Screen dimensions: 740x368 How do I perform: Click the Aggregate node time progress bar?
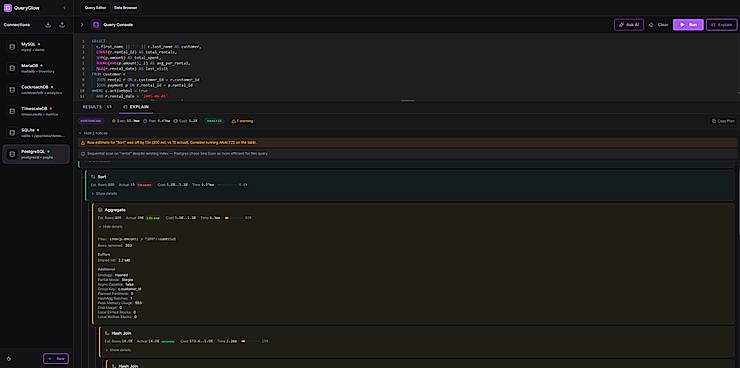pos(234,218)
